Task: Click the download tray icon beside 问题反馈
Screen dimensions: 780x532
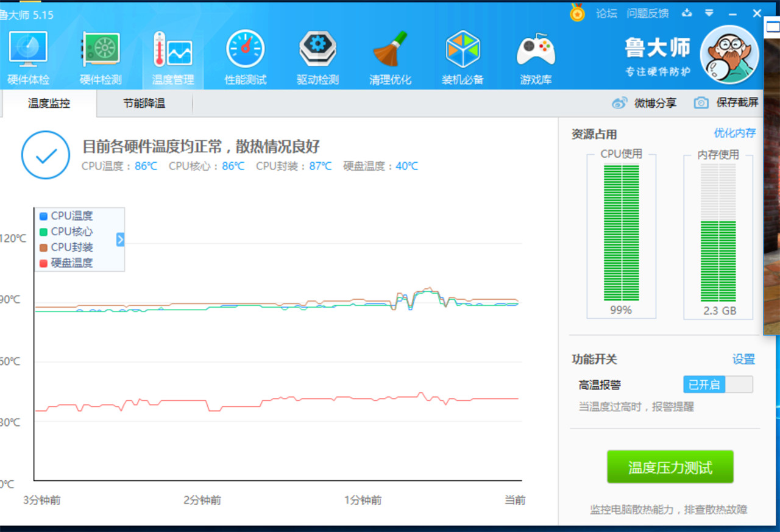Action: coord(687,13)
